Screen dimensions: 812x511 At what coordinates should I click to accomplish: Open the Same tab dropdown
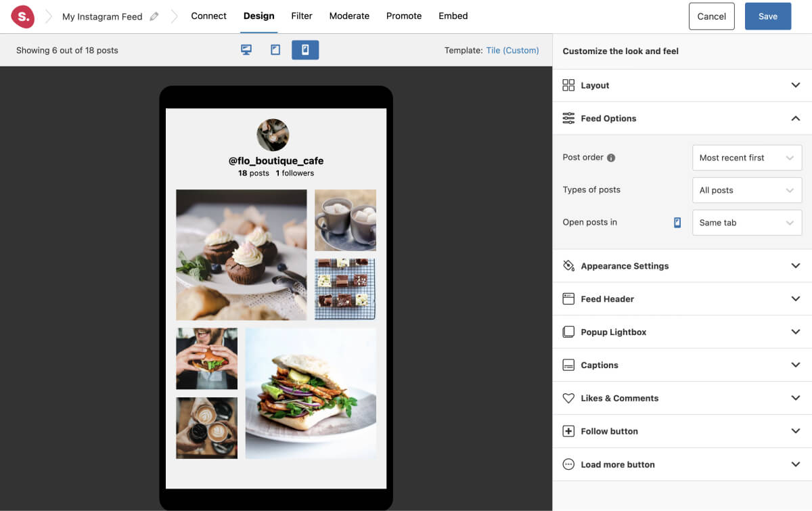747,223
